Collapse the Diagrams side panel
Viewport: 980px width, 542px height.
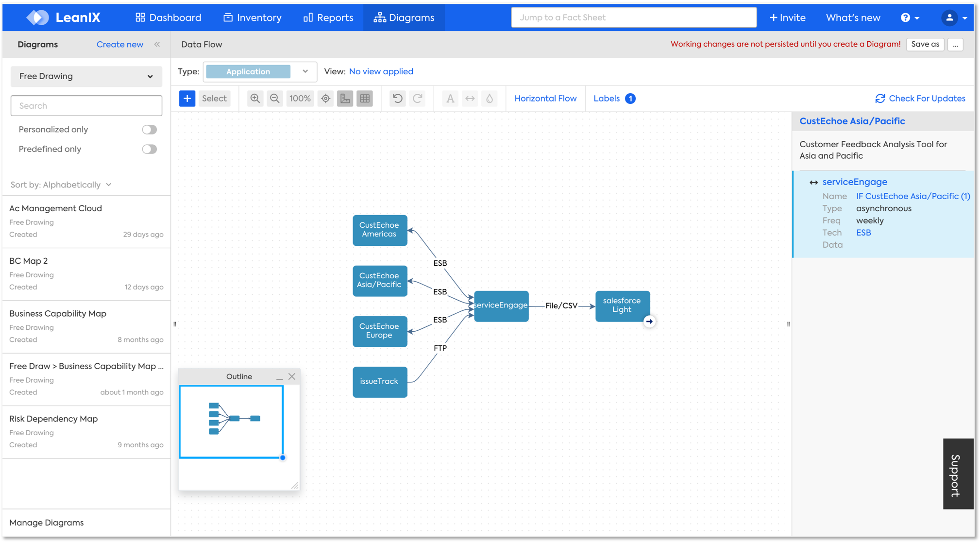[157, 44]
